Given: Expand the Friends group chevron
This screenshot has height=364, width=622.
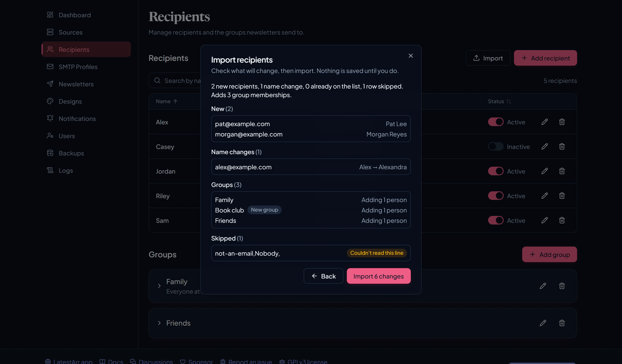Looking at the screenshot, I should pos(159,323).
